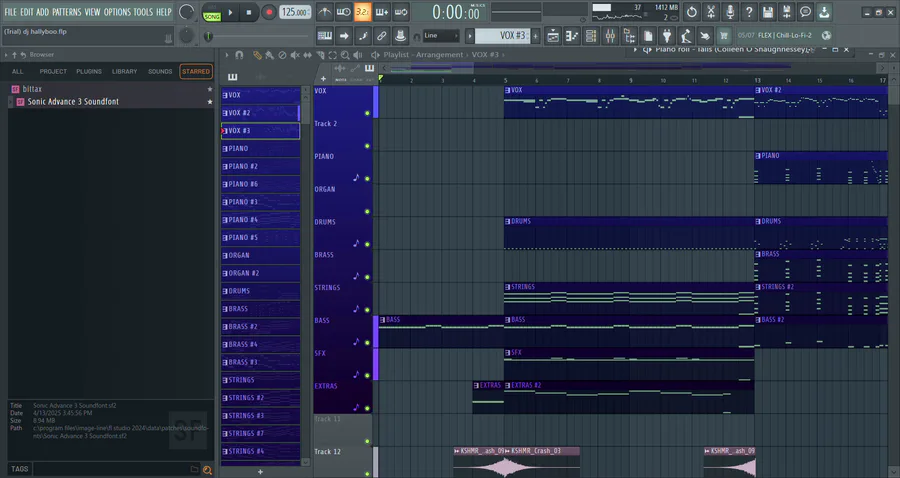Enable typing keyboard to piano icon

(x=324, y=36)
